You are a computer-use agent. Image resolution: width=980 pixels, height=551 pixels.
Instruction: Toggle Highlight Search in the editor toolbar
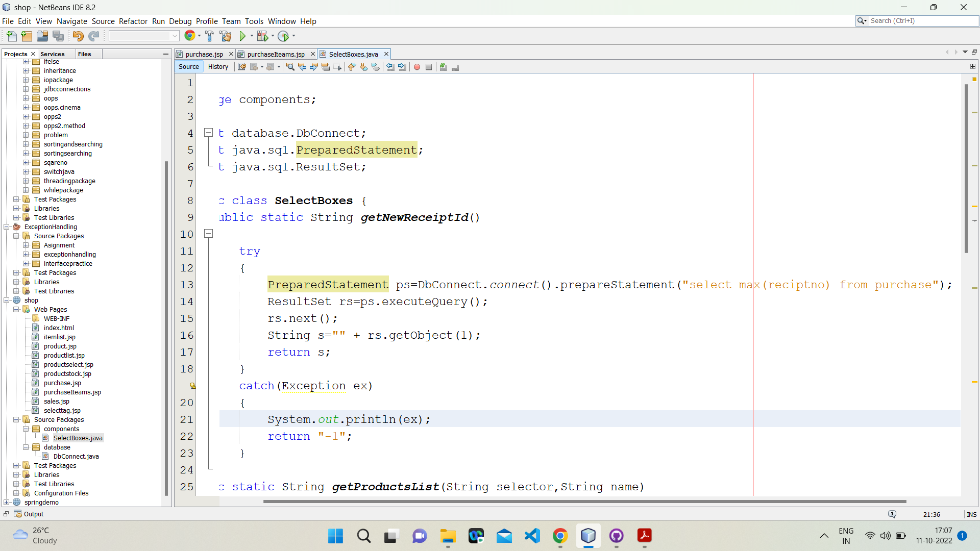click(x=326, y=67)
